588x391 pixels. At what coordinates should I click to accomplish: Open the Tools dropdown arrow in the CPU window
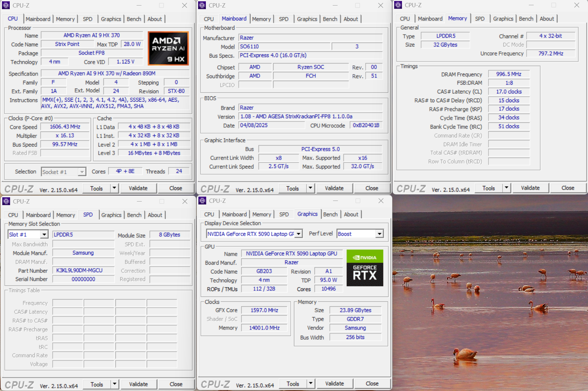click(114, 188)
